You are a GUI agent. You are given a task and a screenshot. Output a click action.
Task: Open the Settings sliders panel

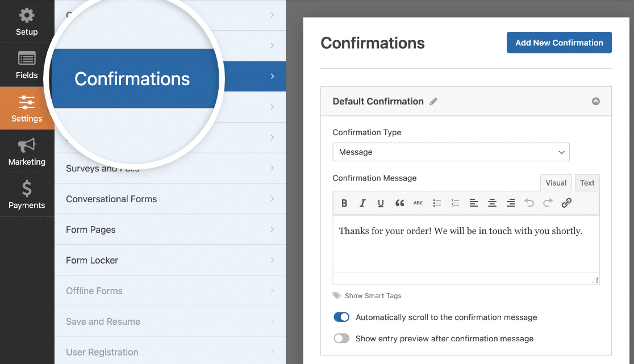pyautogui.click(x=27, y=108)
